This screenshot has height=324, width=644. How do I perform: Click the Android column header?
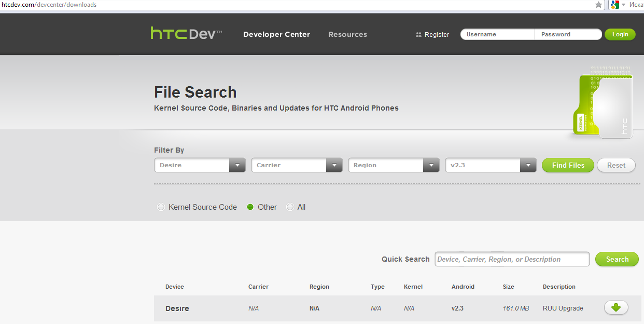pyautogui.click(x=463, y=287)
